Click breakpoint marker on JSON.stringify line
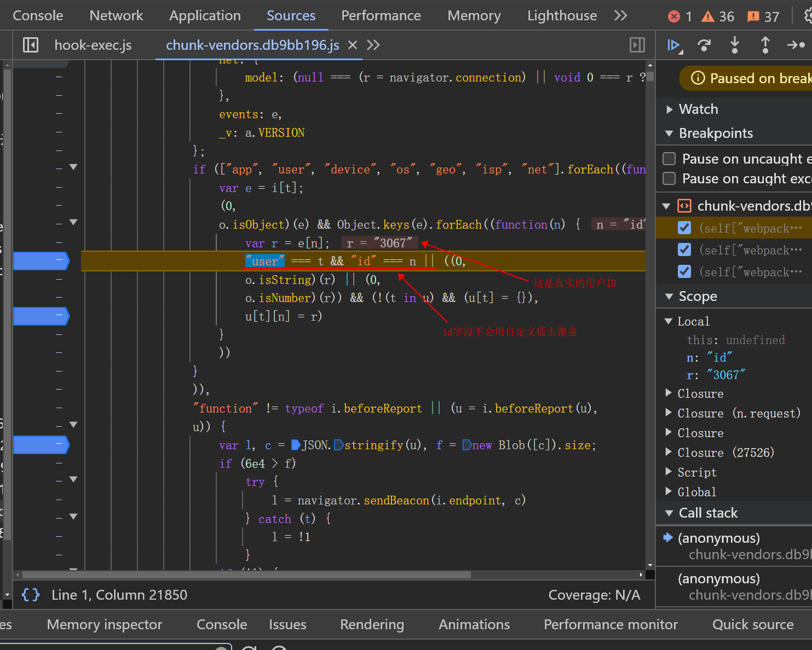Viewport: 812px width, 650px height. [41, 445]
